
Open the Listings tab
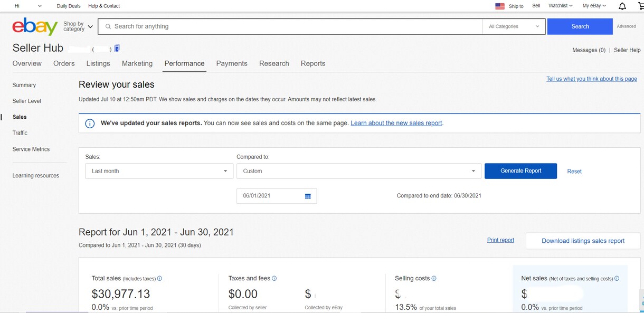pyautogui.click(x=98, y=63)
